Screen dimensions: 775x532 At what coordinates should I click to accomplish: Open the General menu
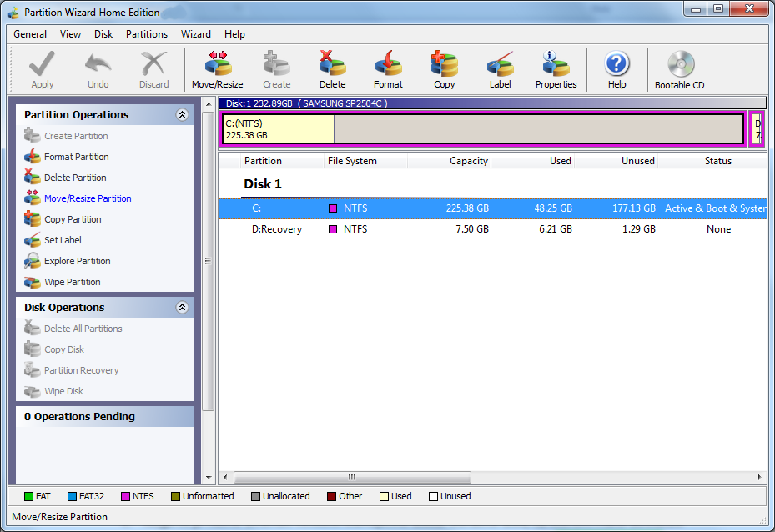[30, 34]
